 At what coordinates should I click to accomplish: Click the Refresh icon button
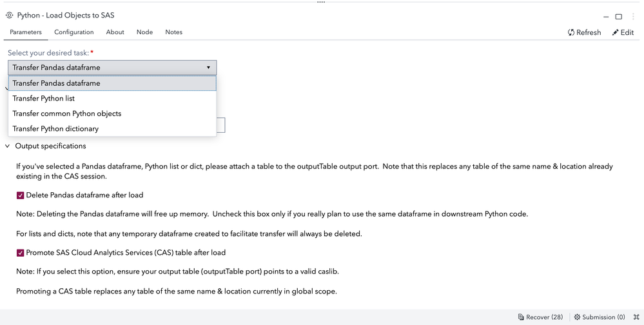571,32
